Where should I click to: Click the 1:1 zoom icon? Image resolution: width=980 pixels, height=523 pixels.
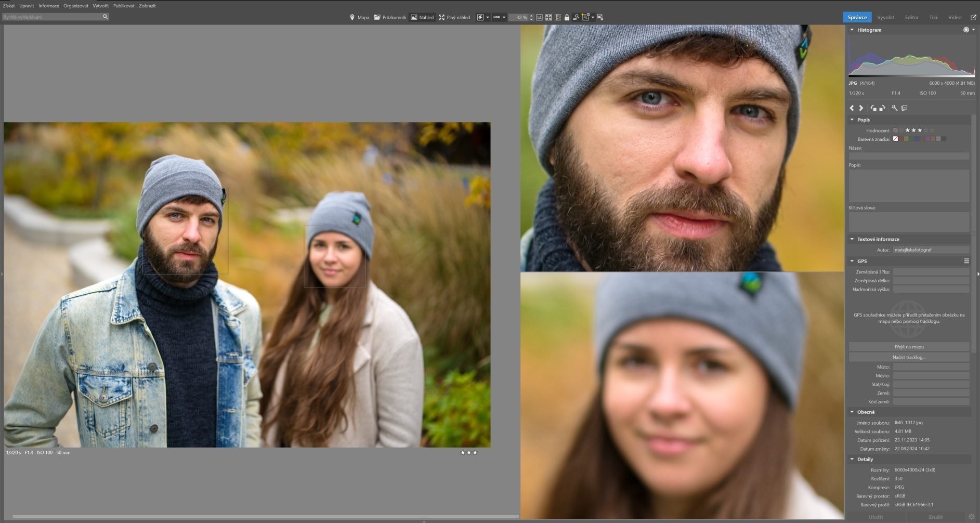click(x=539, y=17)
